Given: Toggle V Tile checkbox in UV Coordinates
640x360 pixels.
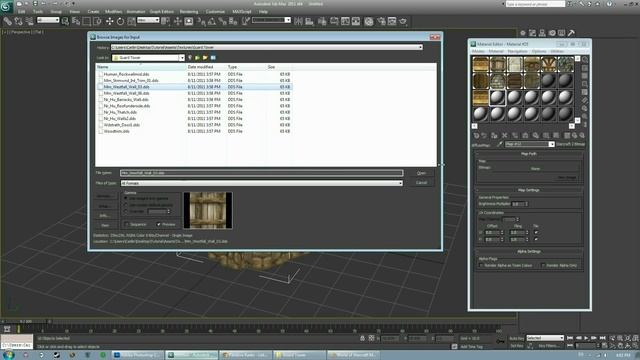Looking at the screenshot, I should coord(536,239).
